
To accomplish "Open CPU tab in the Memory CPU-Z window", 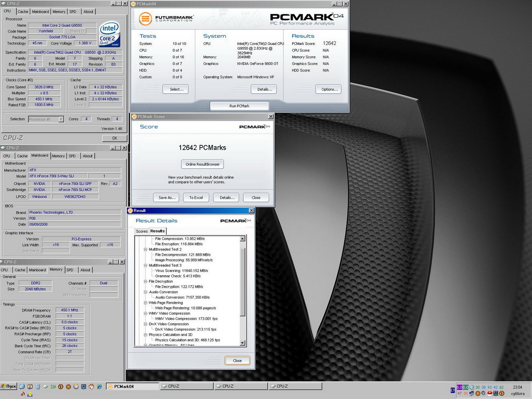I will [5, 270].
